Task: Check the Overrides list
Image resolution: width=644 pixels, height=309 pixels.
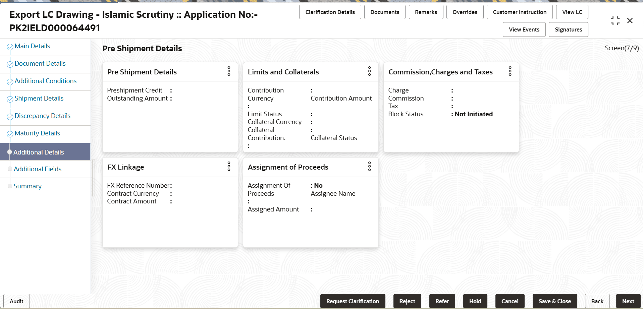Action: pyautogui.click(x=465, y=12)
